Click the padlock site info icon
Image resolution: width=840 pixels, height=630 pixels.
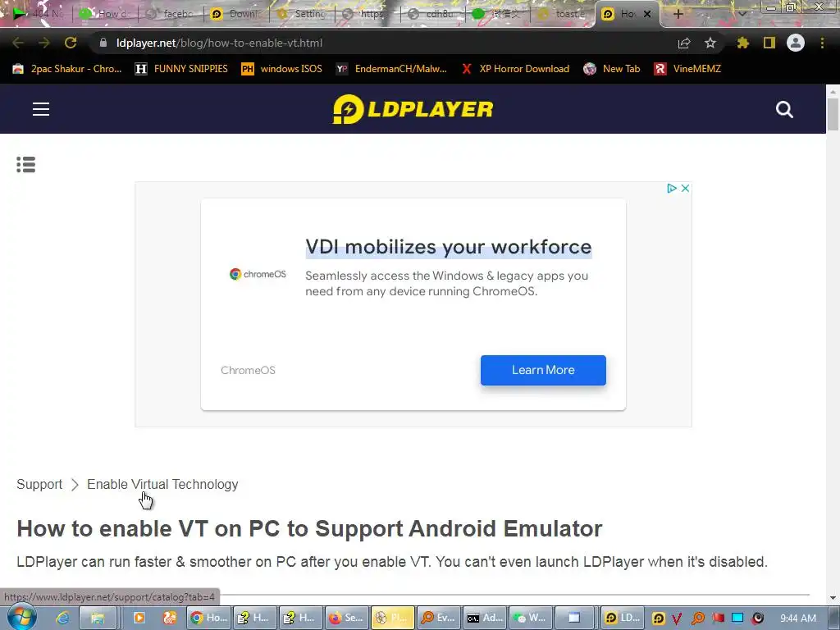(x=103, y=43)
